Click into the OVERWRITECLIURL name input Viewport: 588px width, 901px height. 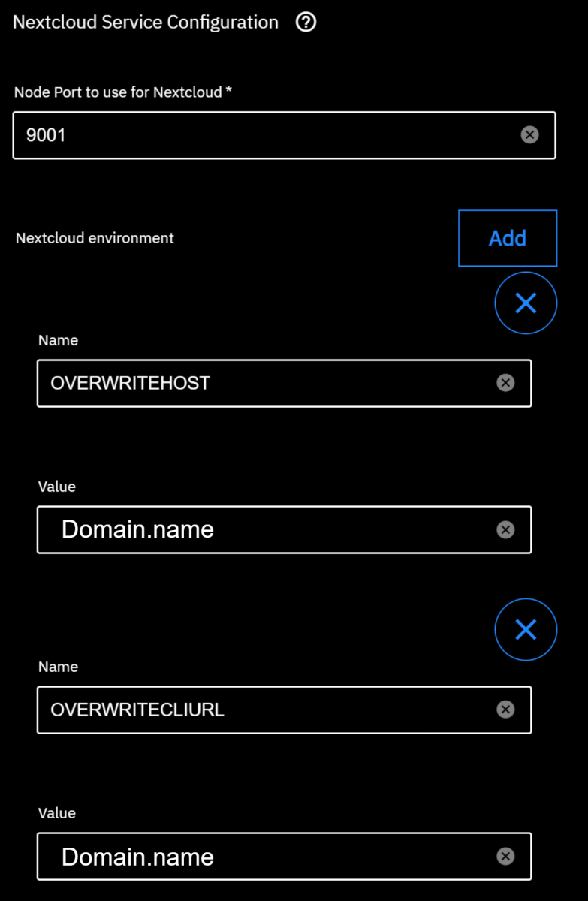coord(284,710)
